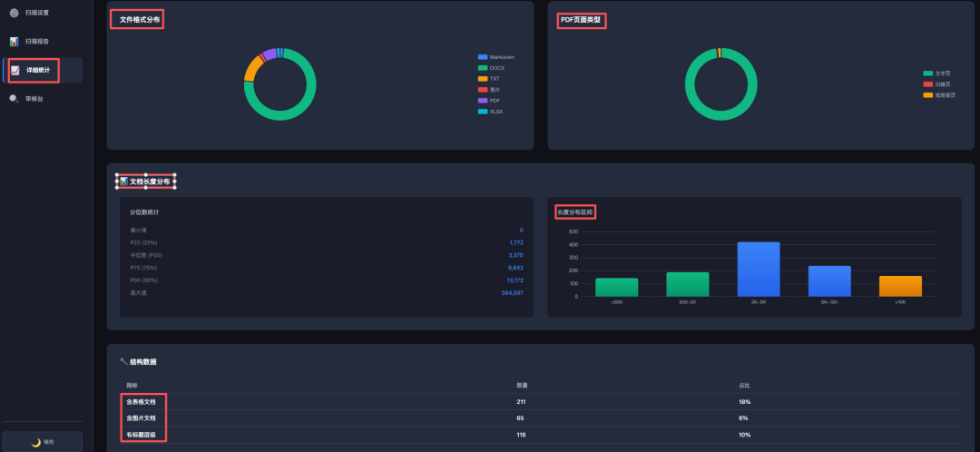The height and width of the screenshot is (452, 980).
Task: Click the bar chart icon beside 扫描报告
Action: pos(14,41)
